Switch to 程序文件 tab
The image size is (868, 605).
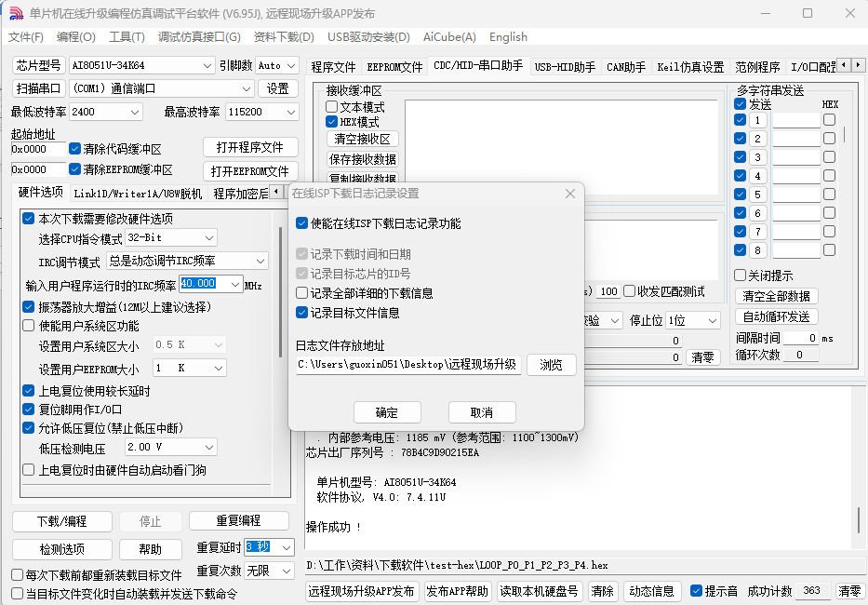(333, 67)
